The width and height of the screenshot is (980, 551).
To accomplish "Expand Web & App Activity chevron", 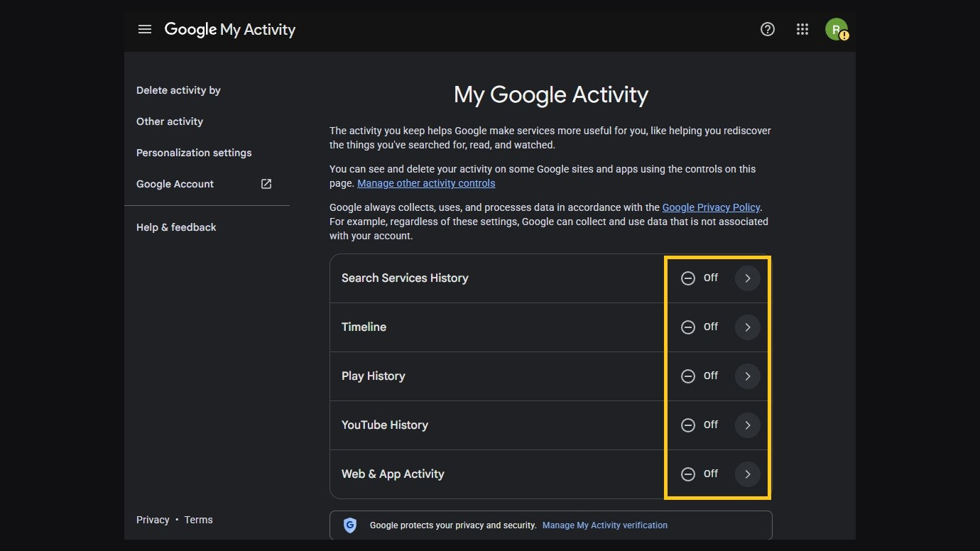I will coord(748,474).
